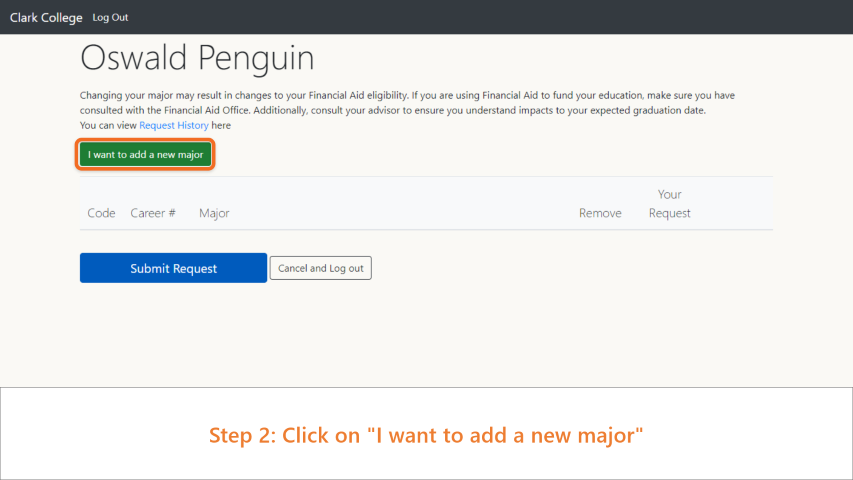The image size is (853, 480).
Task: Click the word "here" after Request History
Action: tap(221, 125)
